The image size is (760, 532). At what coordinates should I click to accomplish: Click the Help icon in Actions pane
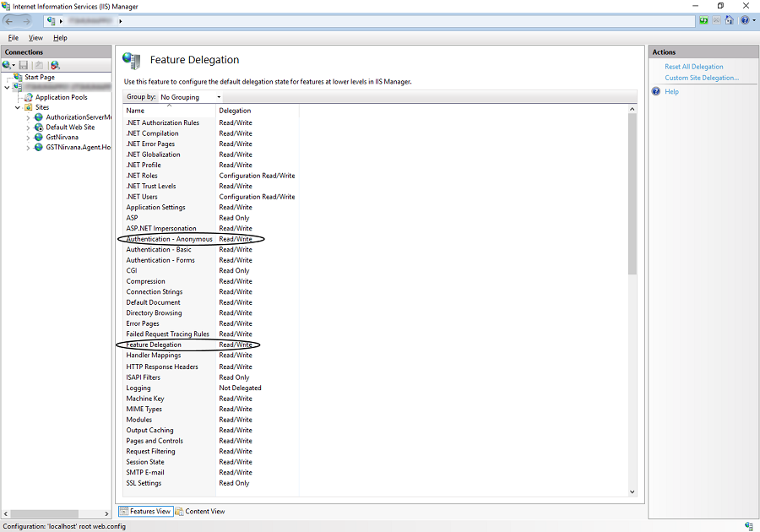pyautogui.click(x=656, y=91)
